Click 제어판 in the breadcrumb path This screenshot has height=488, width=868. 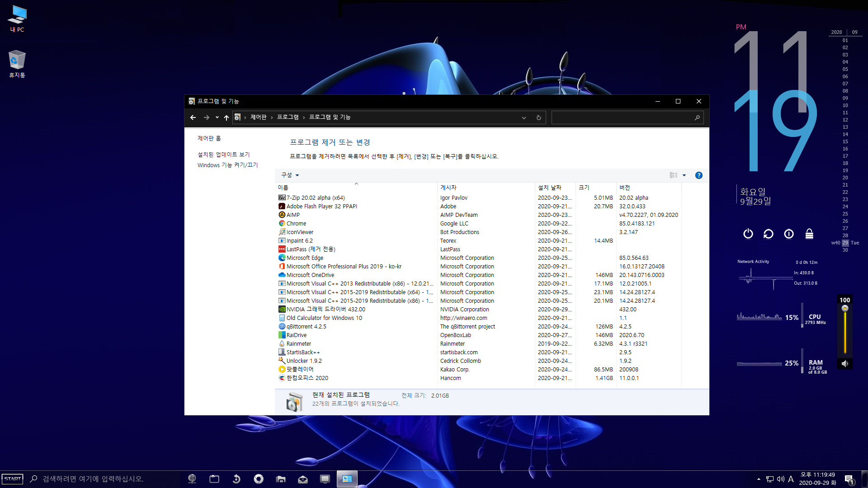pyautogui.click(x=259, y=117)
